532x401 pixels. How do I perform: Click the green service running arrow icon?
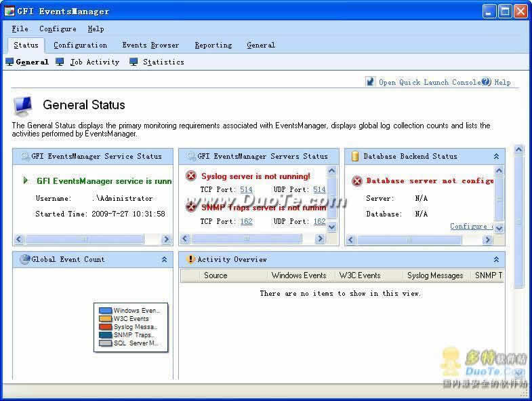coord(26,180)
